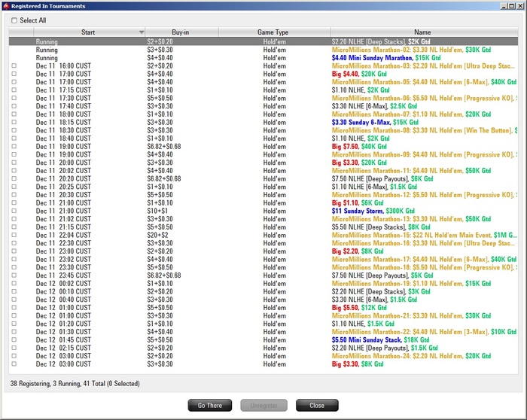The height and width of the screenshot is (420, 527).
Task: Select Big $3.30 $8K Gtd tournament
Action: (263, 364)
